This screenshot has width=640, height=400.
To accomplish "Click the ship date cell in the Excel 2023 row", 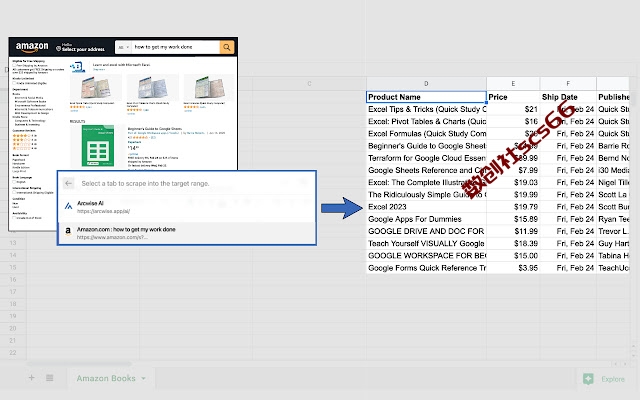I will 568,207.
